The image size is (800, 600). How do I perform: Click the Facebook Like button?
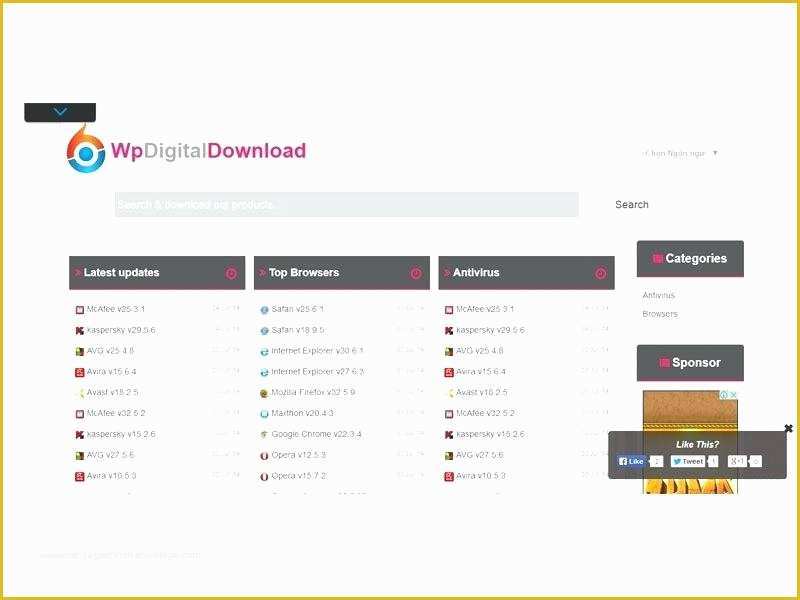(631, 461)
